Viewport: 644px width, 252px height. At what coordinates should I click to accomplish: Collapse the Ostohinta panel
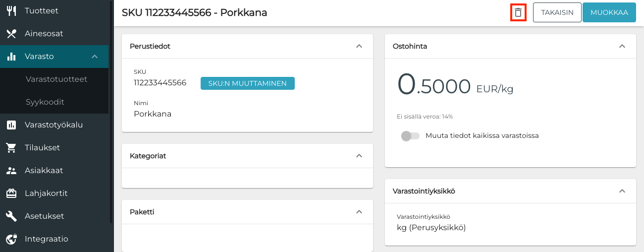coord(622,46)
